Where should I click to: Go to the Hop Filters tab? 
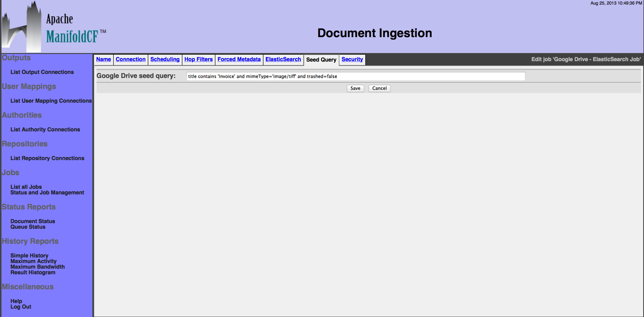[198, 59]
